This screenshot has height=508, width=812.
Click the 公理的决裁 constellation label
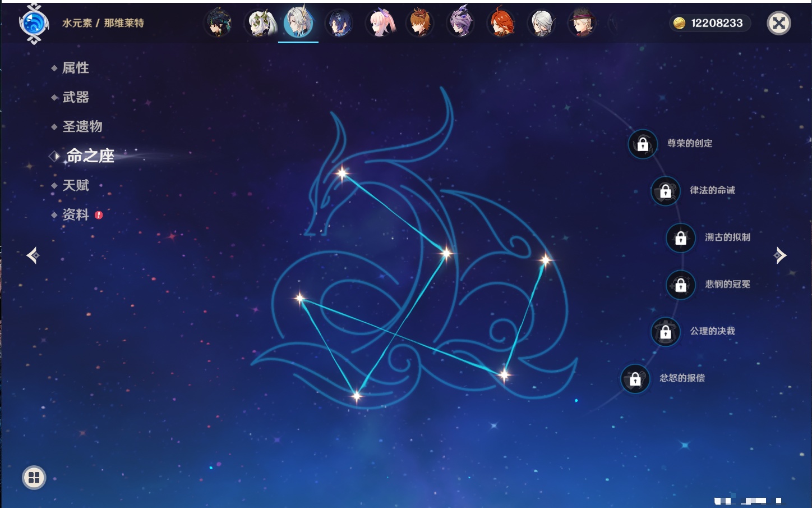pyautogui.click(x=712, y=331)
